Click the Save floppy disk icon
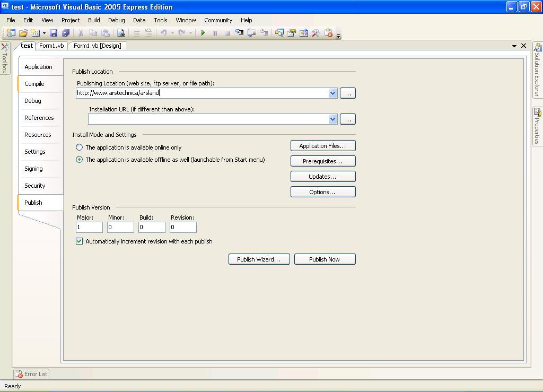Screen dimensions: 543x392 point(54,33)
